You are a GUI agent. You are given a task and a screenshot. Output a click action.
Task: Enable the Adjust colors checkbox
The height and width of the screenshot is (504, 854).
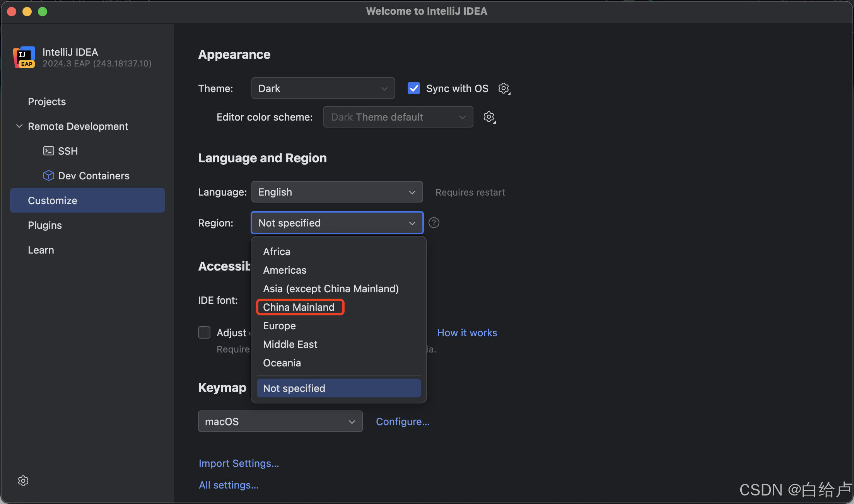[x=204, y=332]
